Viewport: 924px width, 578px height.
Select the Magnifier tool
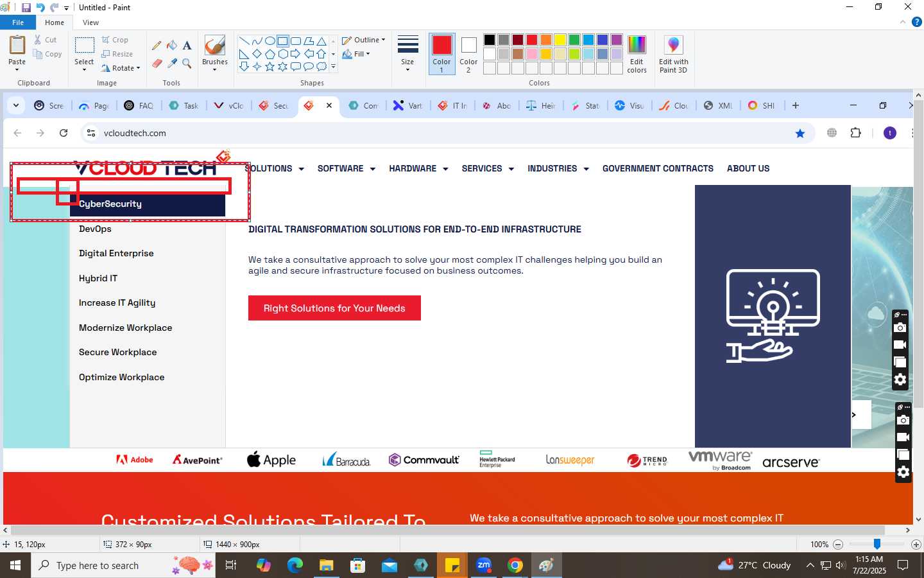(187, 63)
